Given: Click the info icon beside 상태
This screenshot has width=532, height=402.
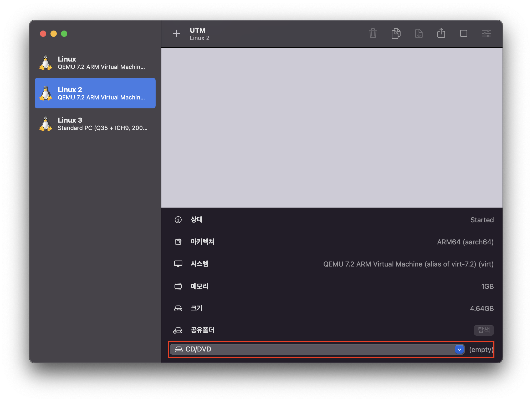Looking at the screenshot, I should point(178,220).
